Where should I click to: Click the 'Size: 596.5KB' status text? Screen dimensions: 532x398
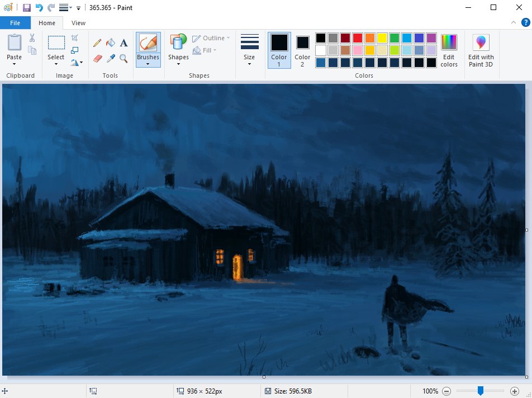pyautogui.click(x=293, y=391)
